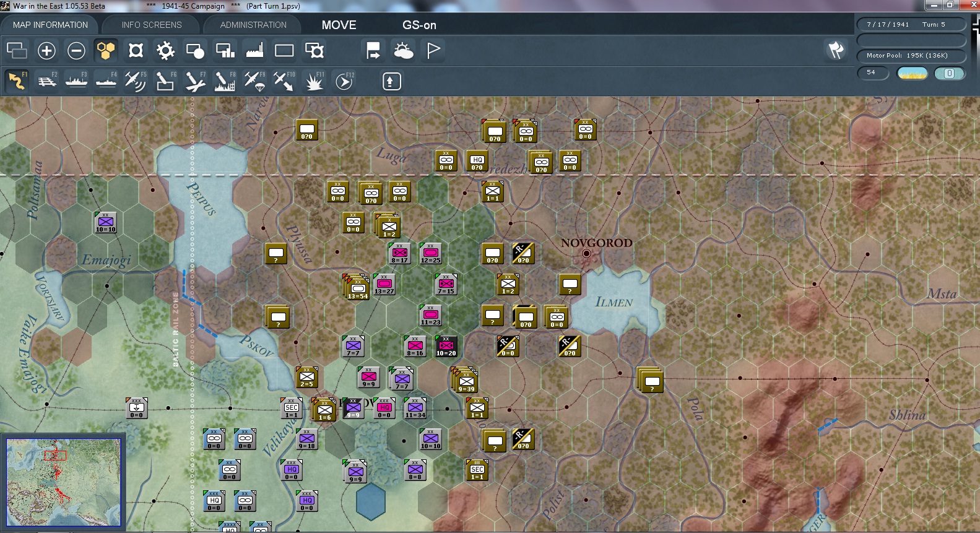
Task: Select the 11=23 pink unit
Action: tap(430, 315)
